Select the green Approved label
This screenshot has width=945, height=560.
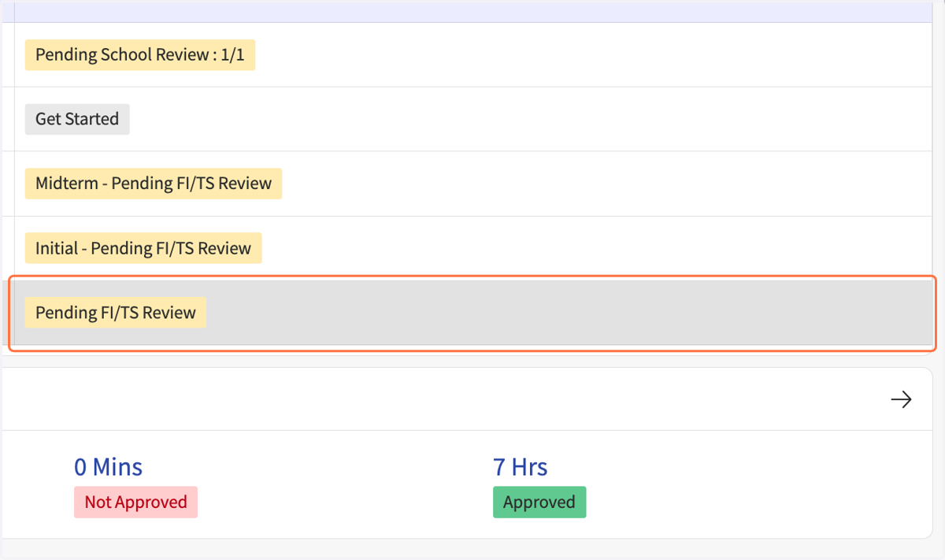click(x=539, y=503)
